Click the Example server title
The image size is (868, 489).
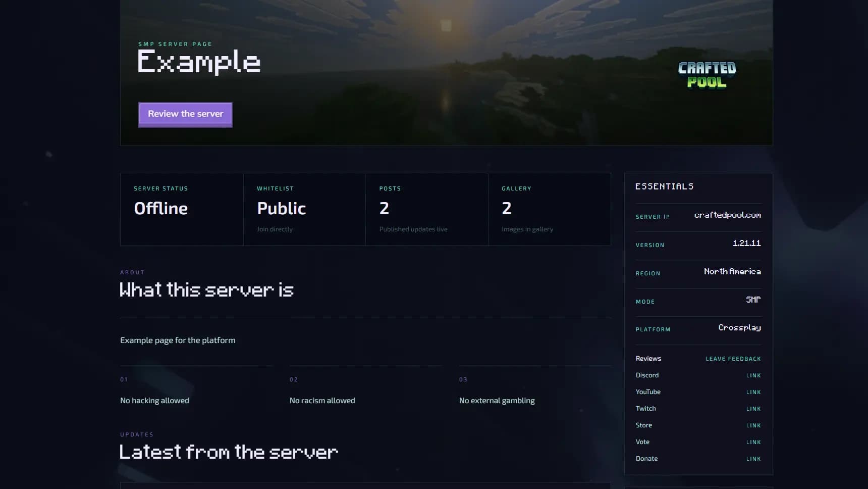pyautogui.click(x=199, y=62)
